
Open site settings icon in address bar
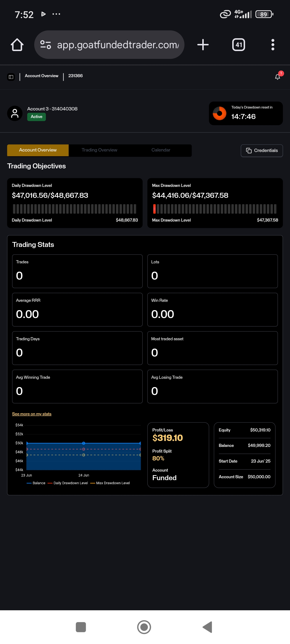[x=46, y=45]
